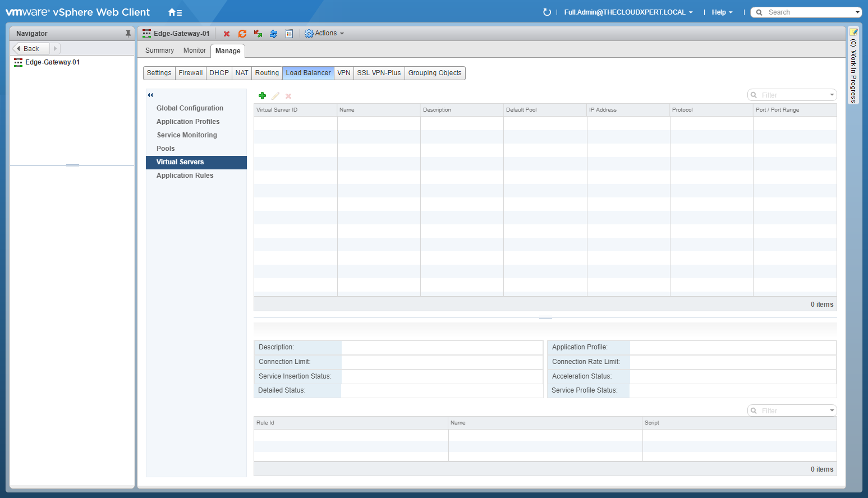Switch to the Firewall tab

[x=191, y=73]
